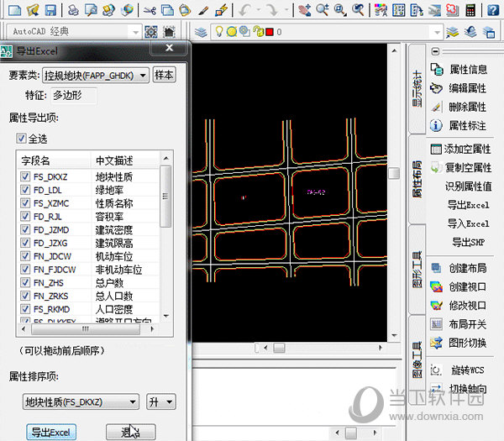Viewport: 504px width, 441px height.
Task: Uncheck the FS_DKXZ field checkbox
Action: click(x=25, y=176)
